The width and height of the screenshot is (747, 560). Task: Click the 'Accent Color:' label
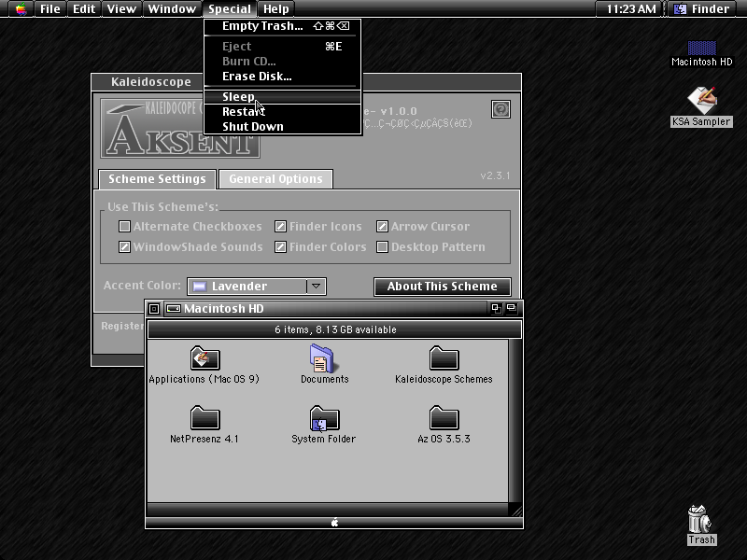tap(142, 286)
